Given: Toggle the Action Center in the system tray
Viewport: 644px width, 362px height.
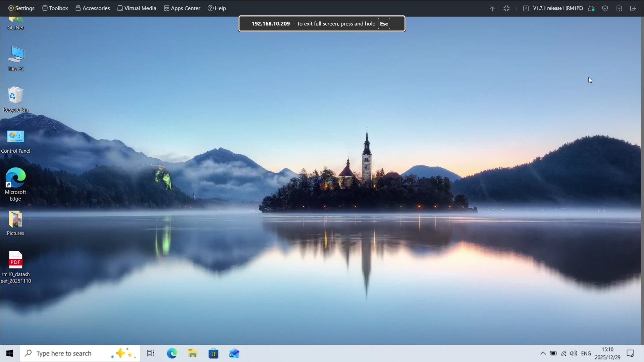Looking at the screenshot, I should click(x=630, y=353).
